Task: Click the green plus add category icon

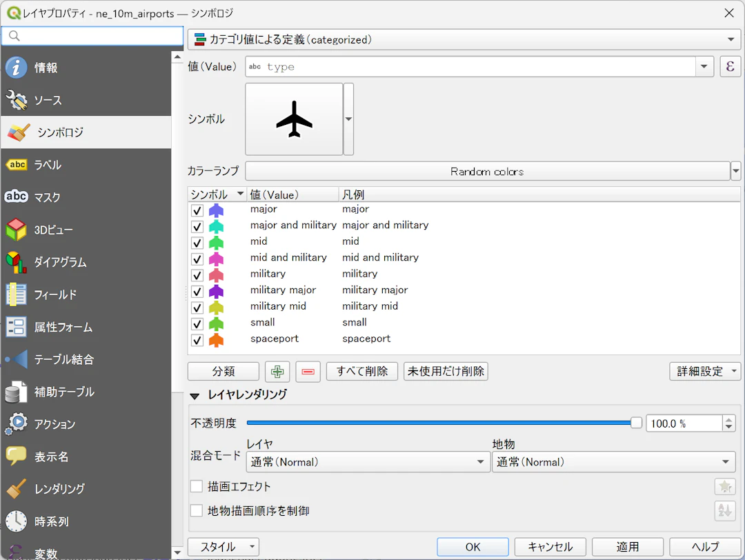Action: [277, 372]
